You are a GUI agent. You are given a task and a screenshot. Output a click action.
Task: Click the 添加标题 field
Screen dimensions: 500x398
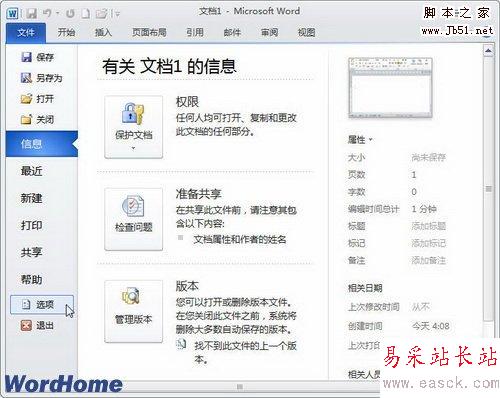point(429,226)
